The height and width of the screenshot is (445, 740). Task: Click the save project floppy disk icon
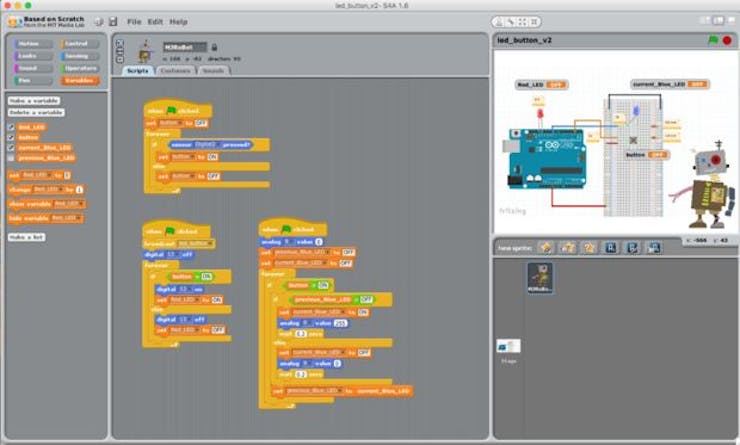[113, 22]
